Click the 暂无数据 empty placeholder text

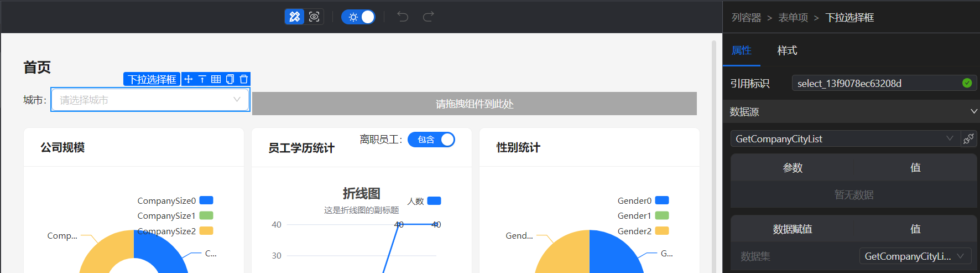click(854, 194)
